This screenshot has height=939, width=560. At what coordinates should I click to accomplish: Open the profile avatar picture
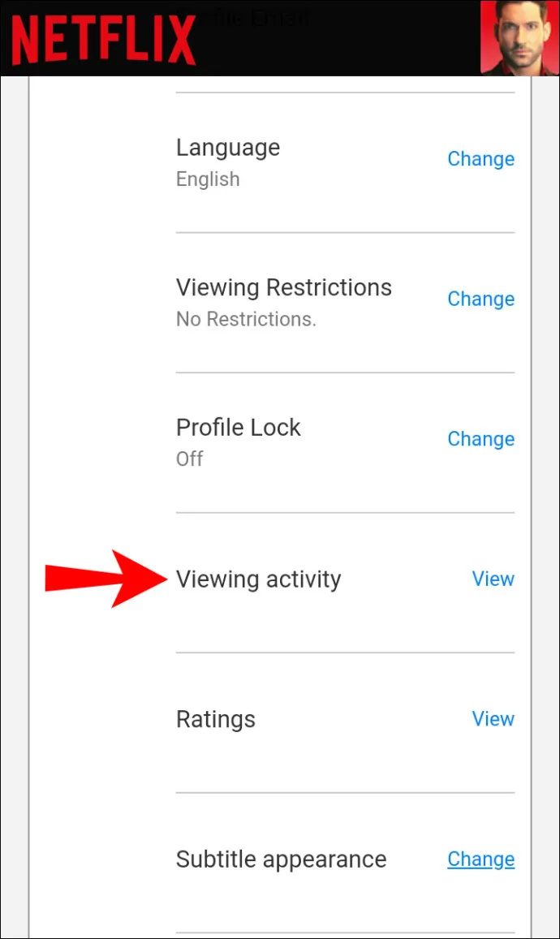pos(519,37)
